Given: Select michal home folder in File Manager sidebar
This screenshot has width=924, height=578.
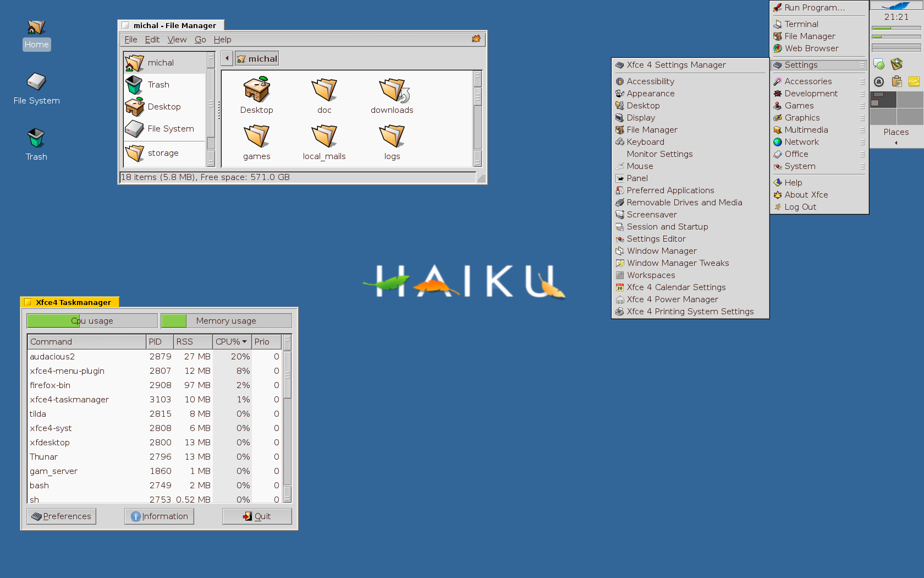Looking at the screenshot, I should pos(165,63).
